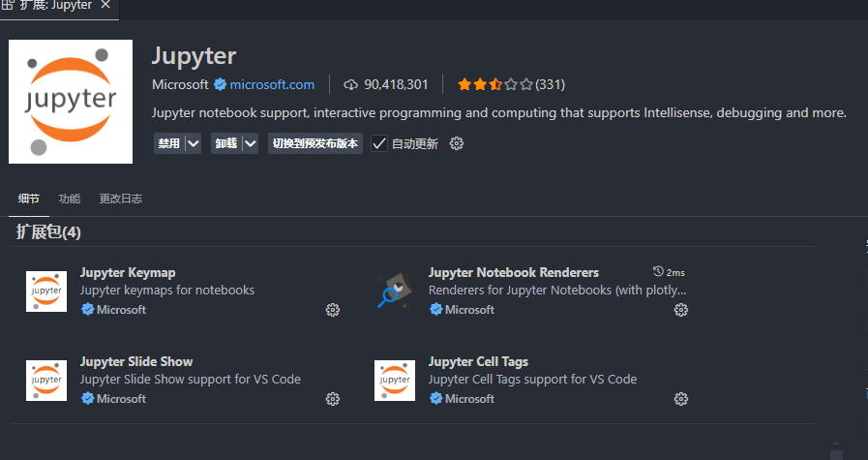
Task: Click the verified Microsoft badge under Jupyter Keymap
Action: [x=87, y=309]
